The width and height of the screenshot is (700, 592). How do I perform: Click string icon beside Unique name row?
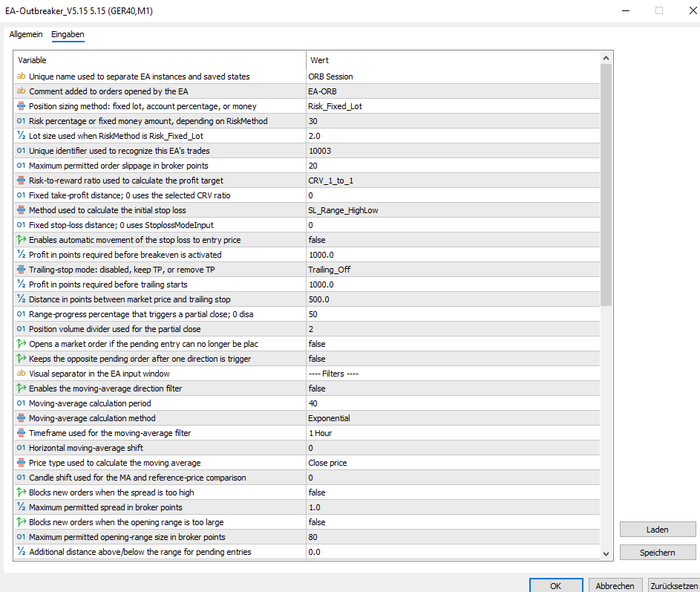[21, 77]
